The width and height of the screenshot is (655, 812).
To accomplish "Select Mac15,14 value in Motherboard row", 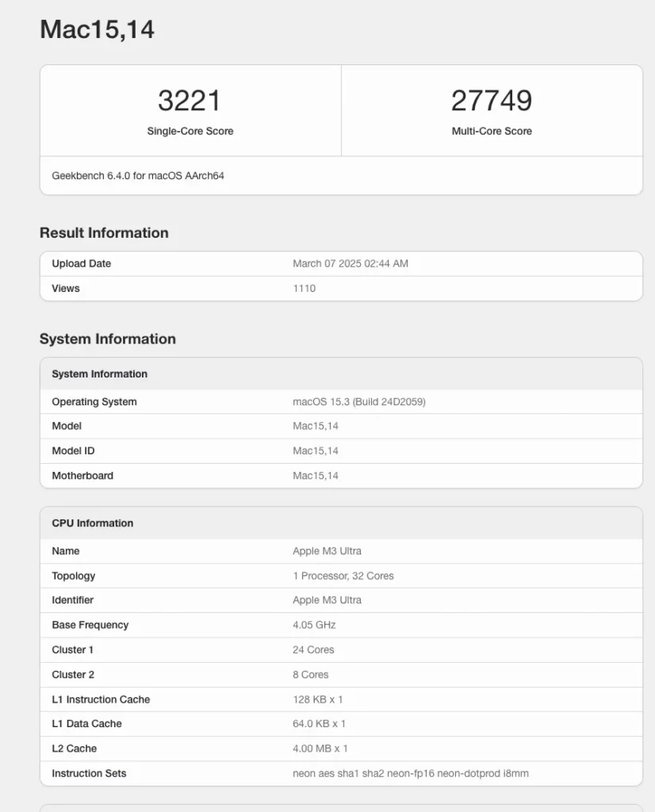I will click(316, 476).
